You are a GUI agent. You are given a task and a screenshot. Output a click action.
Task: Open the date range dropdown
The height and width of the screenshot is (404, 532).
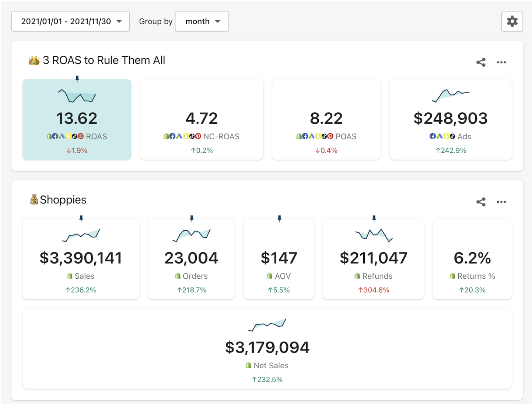point(71,21)
